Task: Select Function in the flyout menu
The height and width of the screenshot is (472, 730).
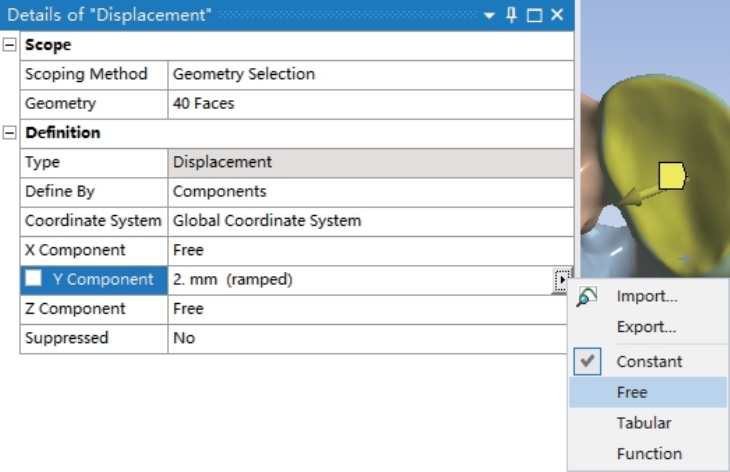Action: point(648,453)
